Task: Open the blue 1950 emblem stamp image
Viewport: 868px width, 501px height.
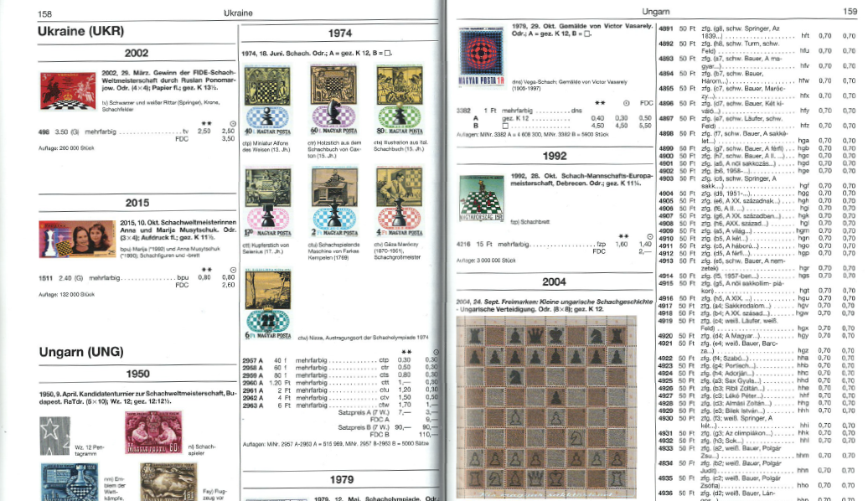Action: [70, 483]
